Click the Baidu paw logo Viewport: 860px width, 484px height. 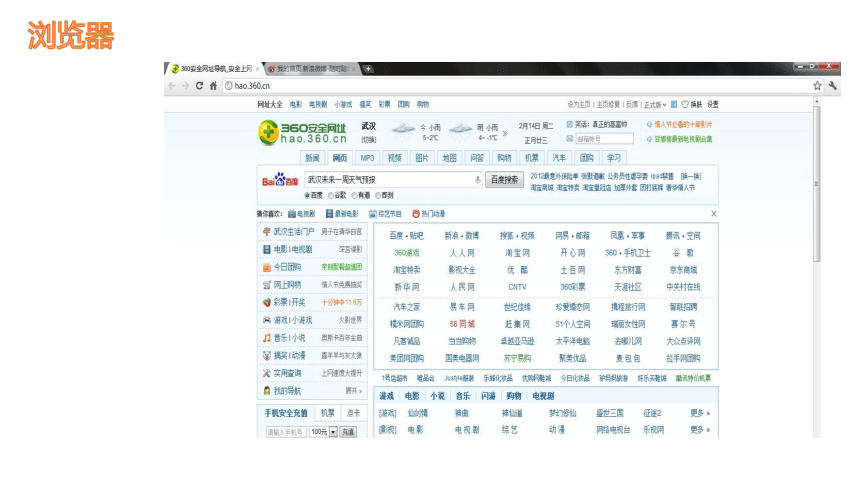click(x=280, y=179)
